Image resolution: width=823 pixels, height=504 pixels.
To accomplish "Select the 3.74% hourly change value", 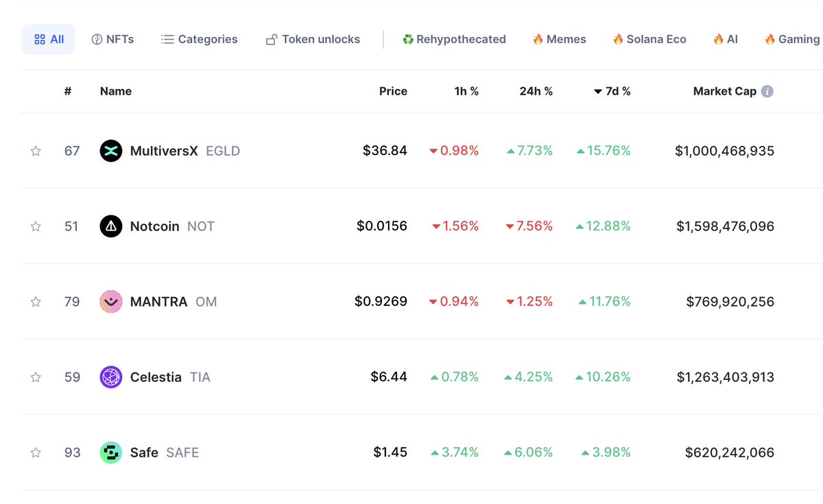I will (455, 453).
